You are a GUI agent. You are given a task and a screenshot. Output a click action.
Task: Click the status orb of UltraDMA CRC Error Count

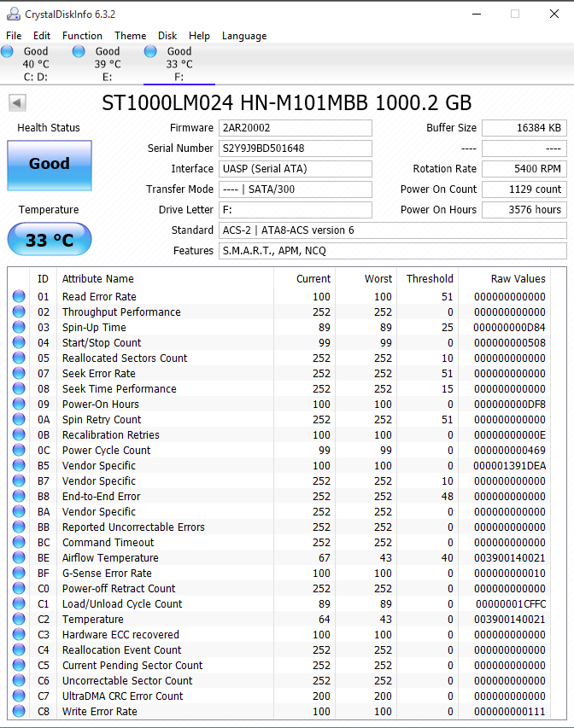(19, 696)
